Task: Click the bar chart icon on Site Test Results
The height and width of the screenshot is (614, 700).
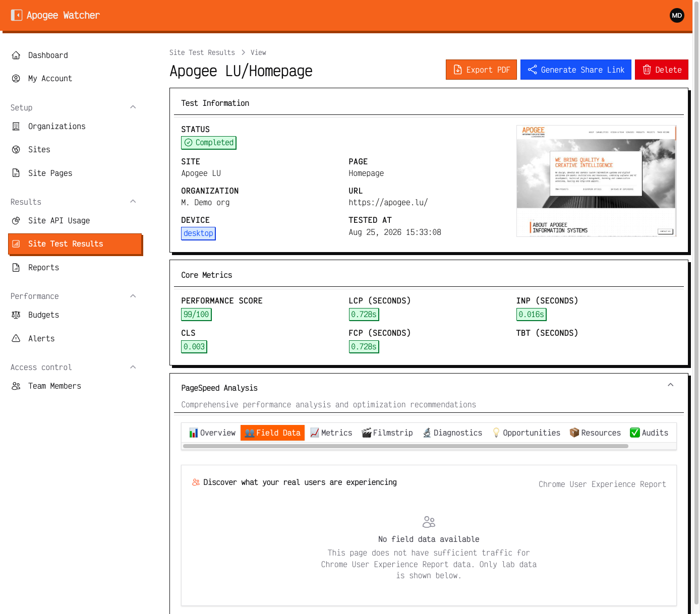Action: pos(16,243)
